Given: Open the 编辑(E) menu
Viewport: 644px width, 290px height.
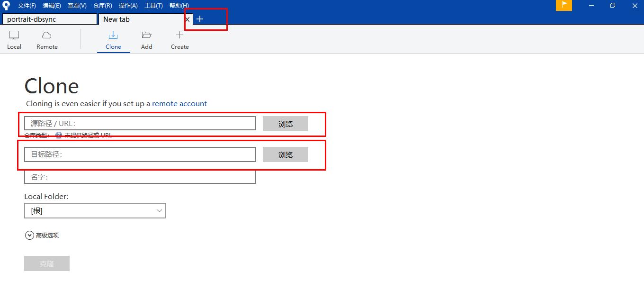Looking at the screenshot, I should (x=52, y=6).
